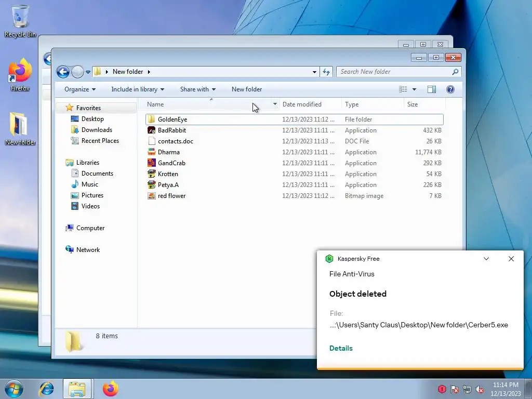Viewport: 532px width, 399px height.
Task: Select the GandCrab application icon
Action: coord(151,163)
